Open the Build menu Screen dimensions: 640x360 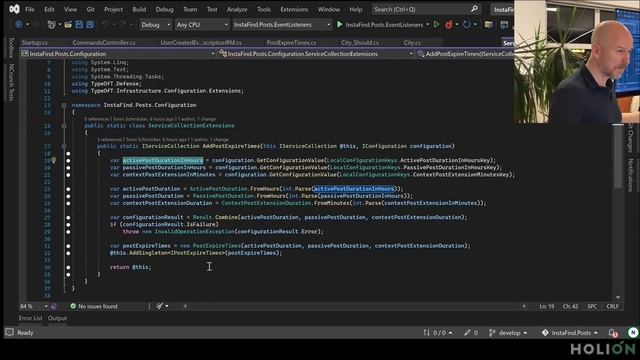tap(139, 9)
